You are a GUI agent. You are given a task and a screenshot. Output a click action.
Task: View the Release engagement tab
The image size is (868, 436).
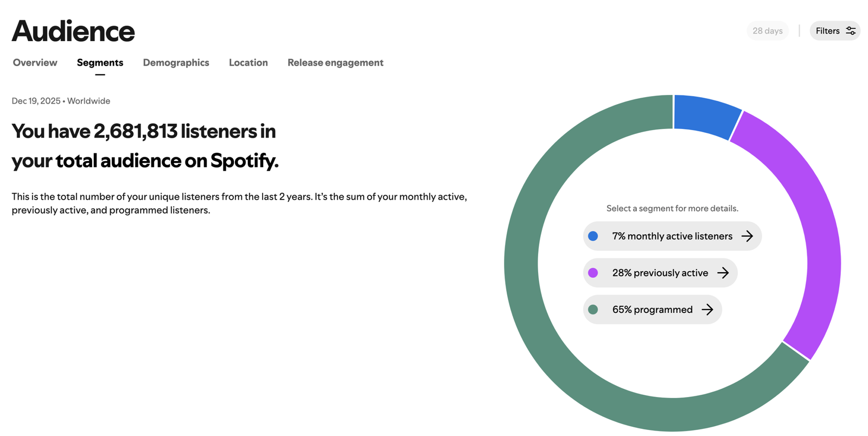(335, 62)
